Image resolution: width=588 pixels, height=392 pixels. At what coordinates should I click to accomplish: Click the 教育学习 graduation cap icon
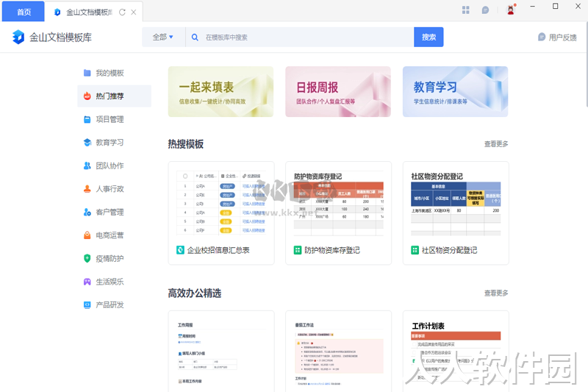click(x=87, y=143)
